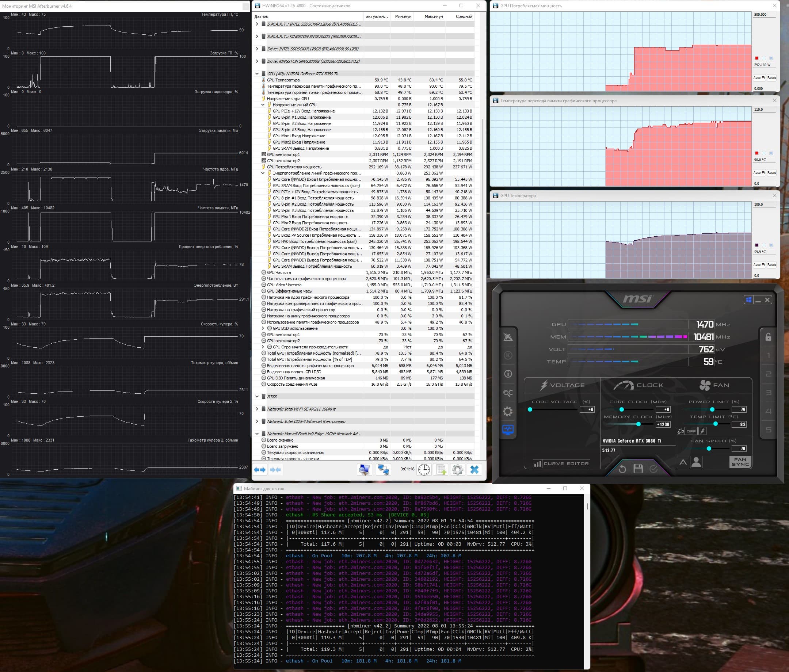Click the Power Limit value field

[x=739, y=410]
